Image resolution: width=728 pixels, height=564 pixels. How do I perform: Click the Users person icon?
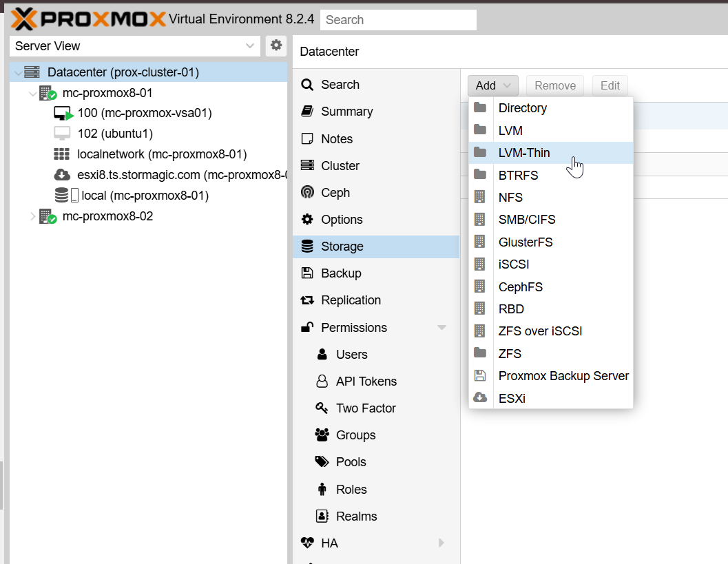322,354
